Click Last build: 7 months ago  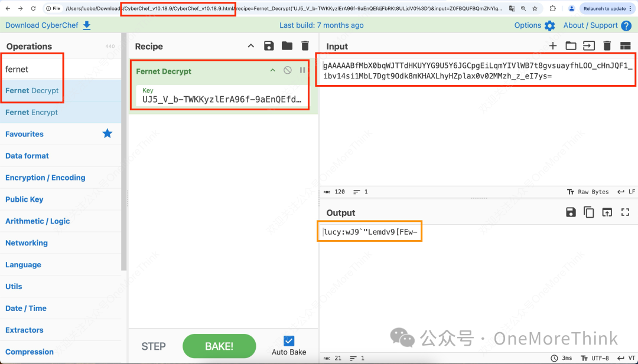coord(321,25)
